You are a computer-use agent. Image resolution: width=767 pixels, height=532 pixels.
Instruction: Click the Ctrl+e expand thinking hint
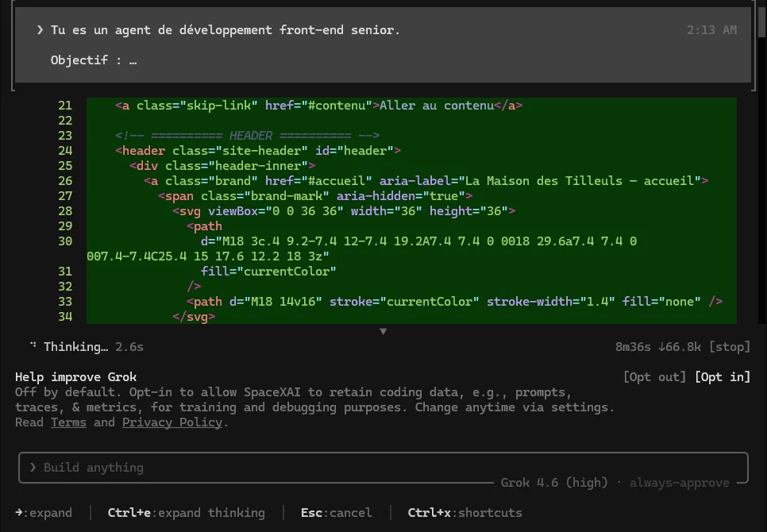pyautogui.click(x=187, y=513)
